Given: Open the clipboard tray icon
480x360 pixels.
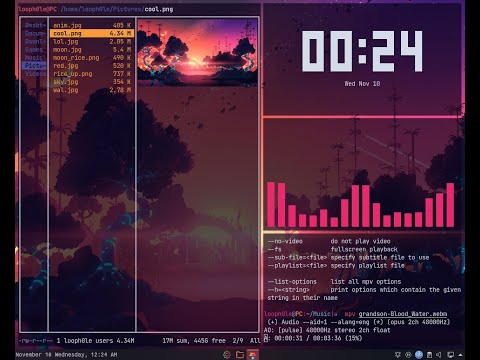Looking at the screenshot, I should (429, 355).
